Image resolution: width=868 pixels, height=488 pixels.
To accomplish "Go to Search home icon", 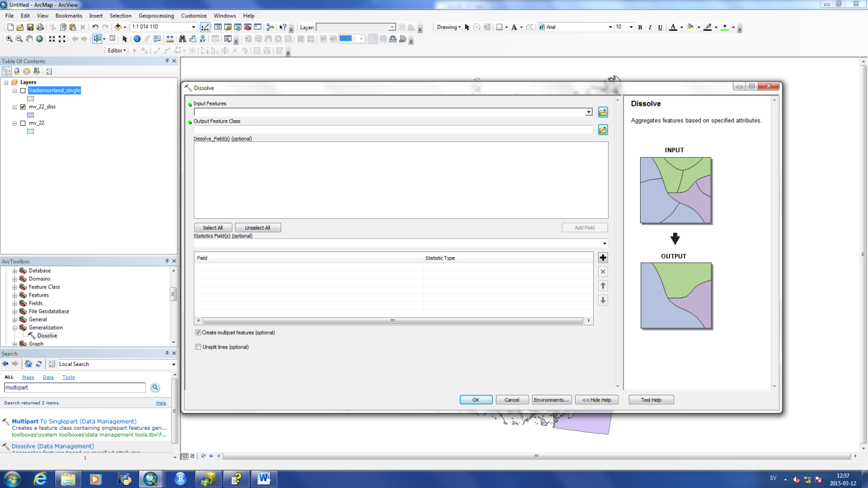I will click(x=28, y=364).
